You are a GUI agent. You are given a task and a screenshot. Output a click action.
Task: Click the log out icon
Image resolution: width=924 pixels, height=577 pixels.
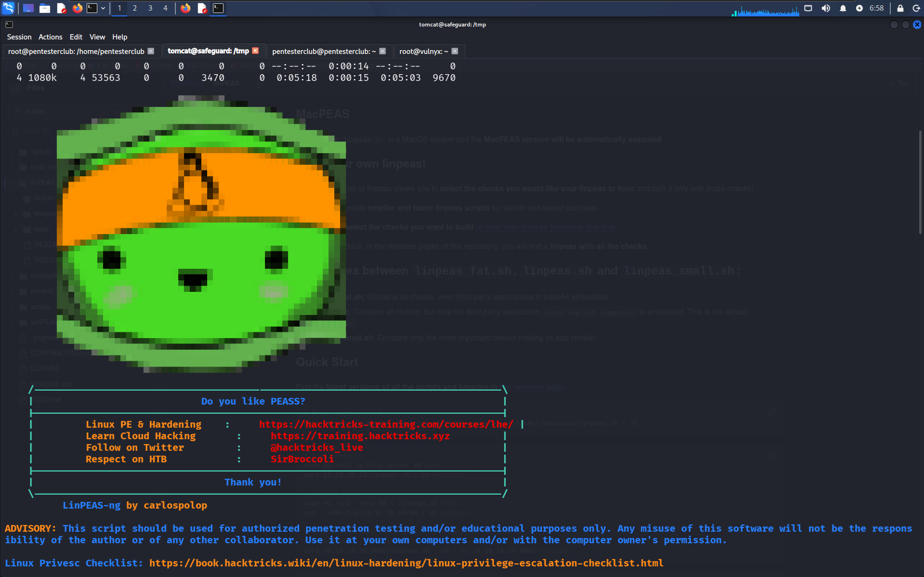[x=916, y=8]
